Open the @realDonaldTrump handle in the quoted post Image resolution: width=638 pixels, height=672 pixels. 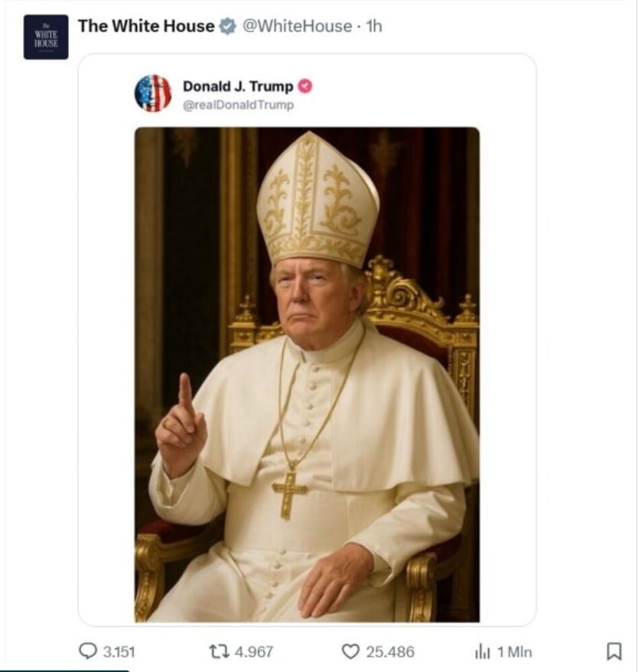(x=238, y=105)
